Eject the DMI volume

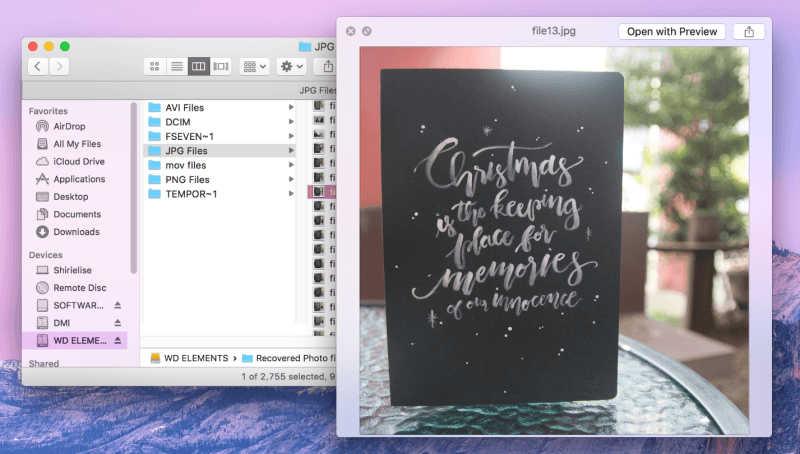click(x=117, y=323)
